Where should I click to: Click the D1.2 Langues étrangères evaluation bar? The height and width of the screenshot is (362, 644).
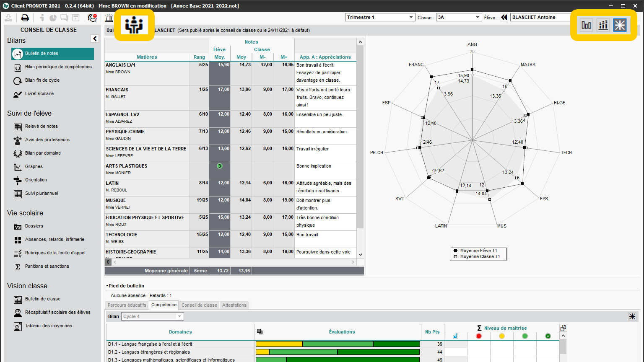(x=338, y=352)
